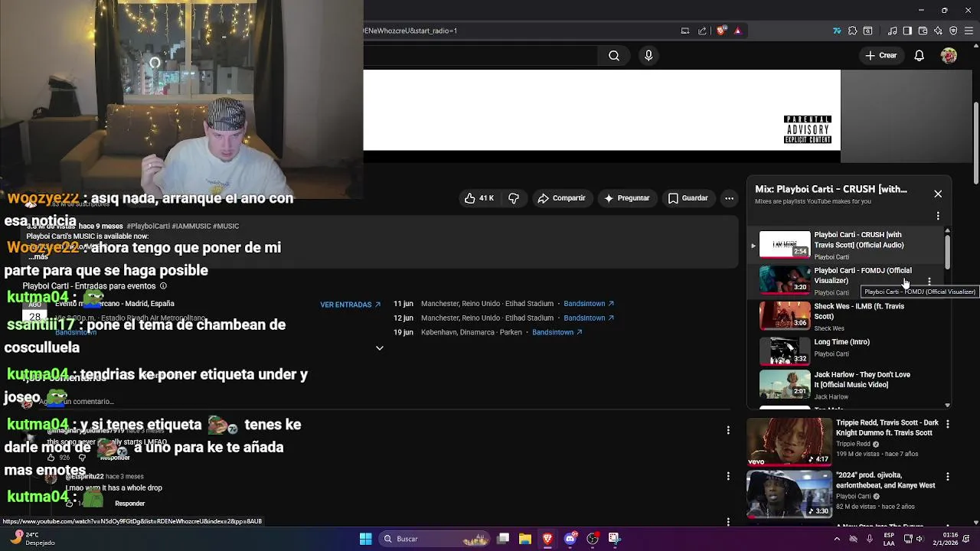Open File Explorer from taskbar
Image resolution: width=980 pixels, height=551 pixels.
point(525,539)
